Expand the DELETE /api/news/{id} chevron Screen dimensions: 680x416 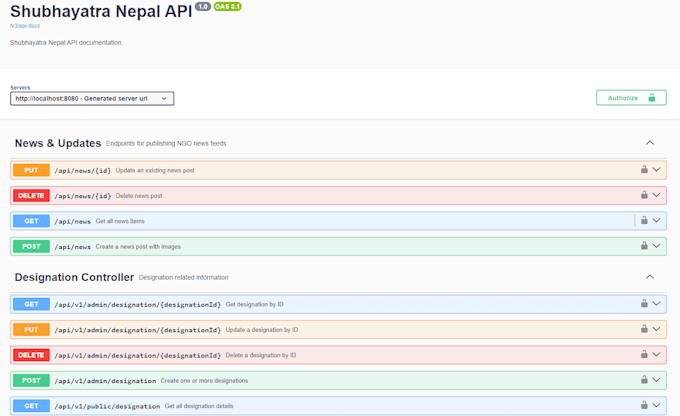click(656, 195)
